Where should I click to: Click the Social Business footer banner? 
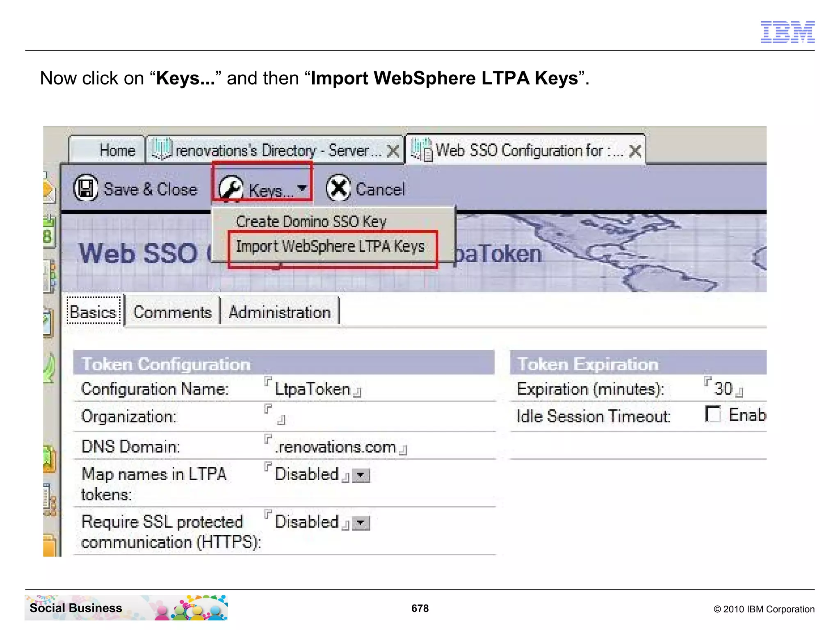pos(126,607)
